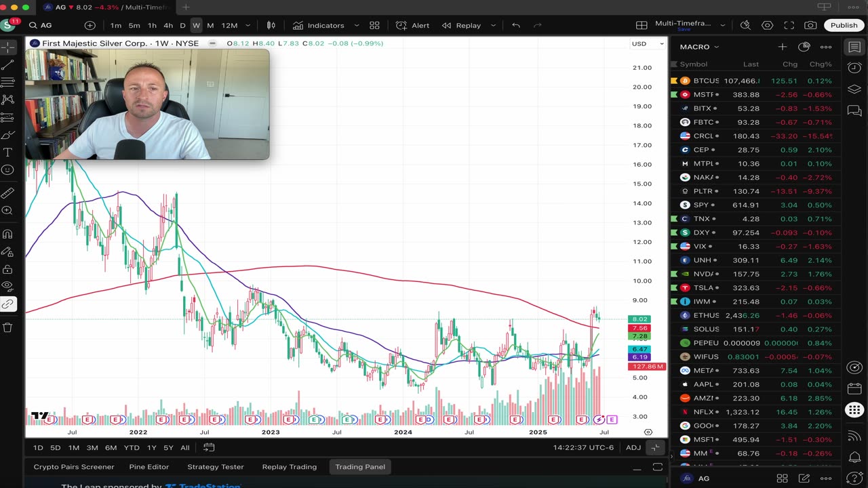Select the NVDA row in watchlist
The width and height of the screenshot is (868, 488).
tap(754, 274)
